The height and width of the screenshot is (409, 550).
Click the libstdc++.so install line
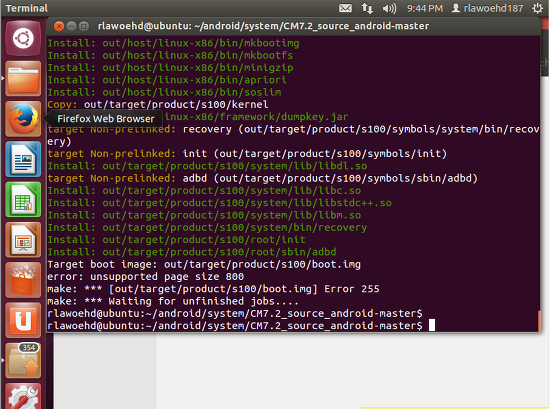click(x=220, y=203)
